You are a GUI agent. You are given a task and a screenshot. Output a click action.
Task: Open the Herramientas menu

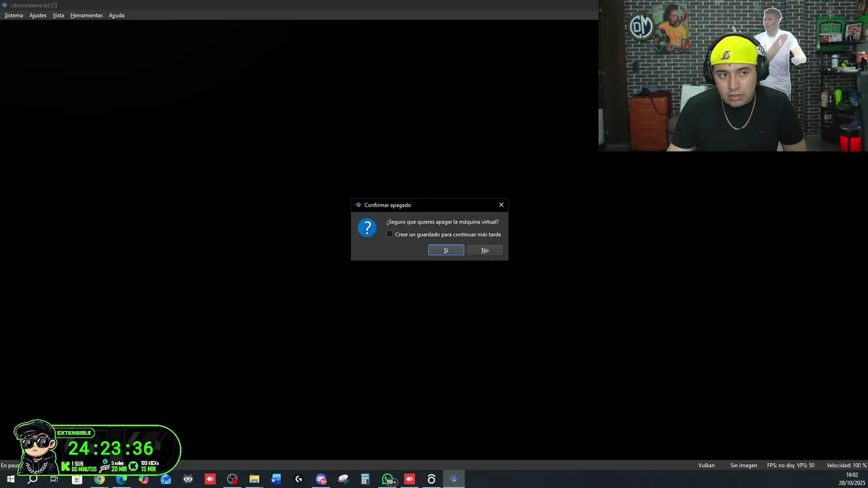click(87, 15)
